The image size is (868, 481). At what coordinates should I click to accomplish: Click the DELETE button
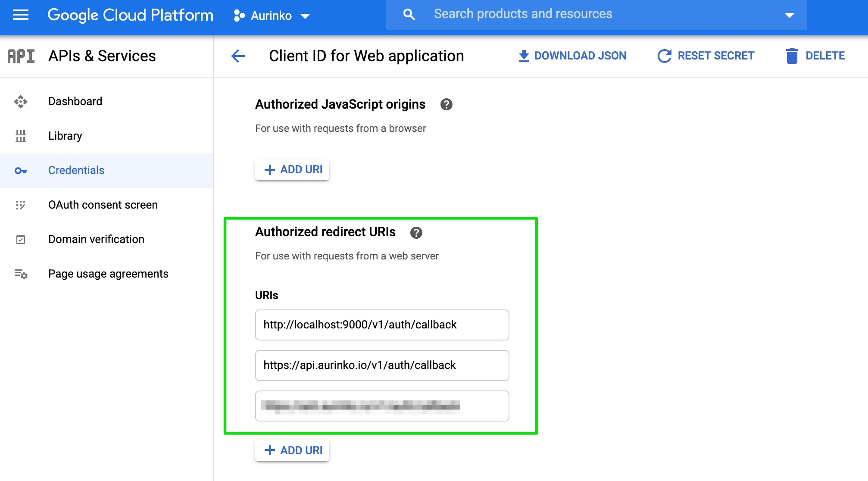(x=815, y=56)
